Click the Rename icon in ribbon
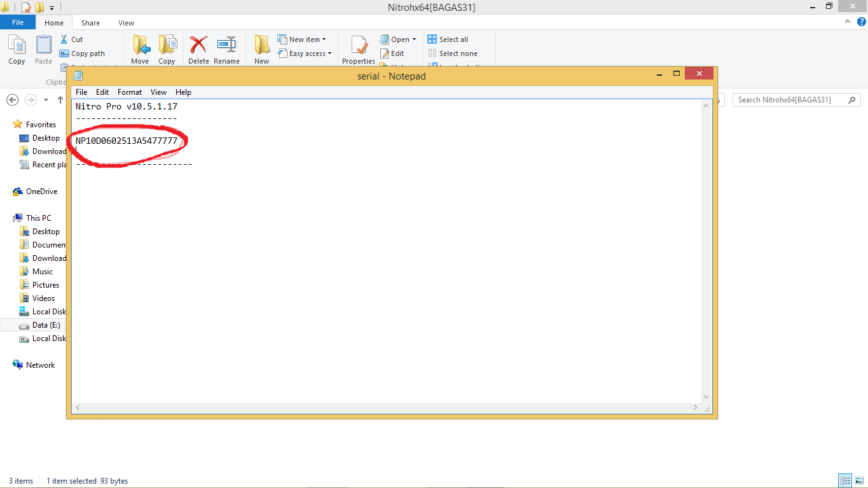The width and height of the screenshot is (868, 488). (226, 45)
